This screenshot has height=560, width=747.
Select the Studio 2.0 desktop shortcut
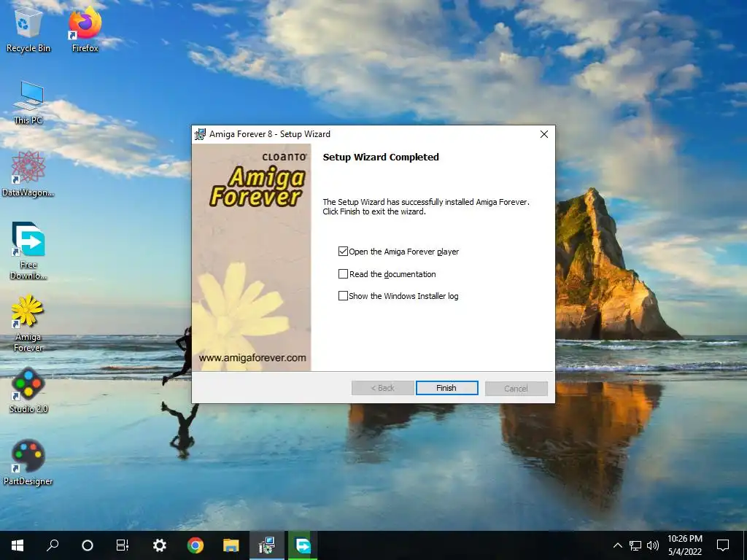tap(28, 391)
